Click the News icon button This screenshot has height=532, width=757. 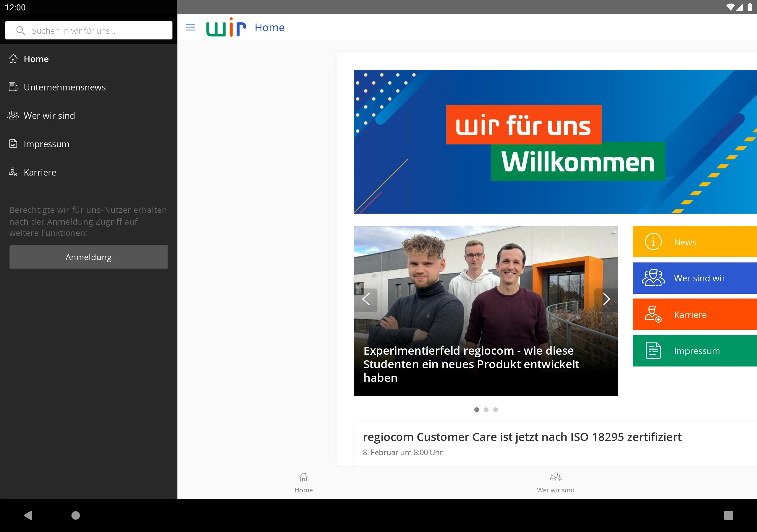(653, 242)
